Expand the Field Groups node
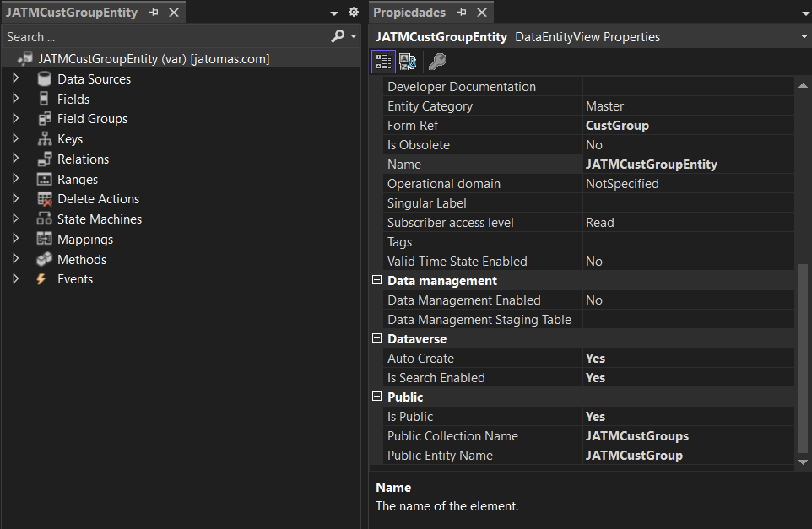This screenshot has height=529, width=812. 15,118
